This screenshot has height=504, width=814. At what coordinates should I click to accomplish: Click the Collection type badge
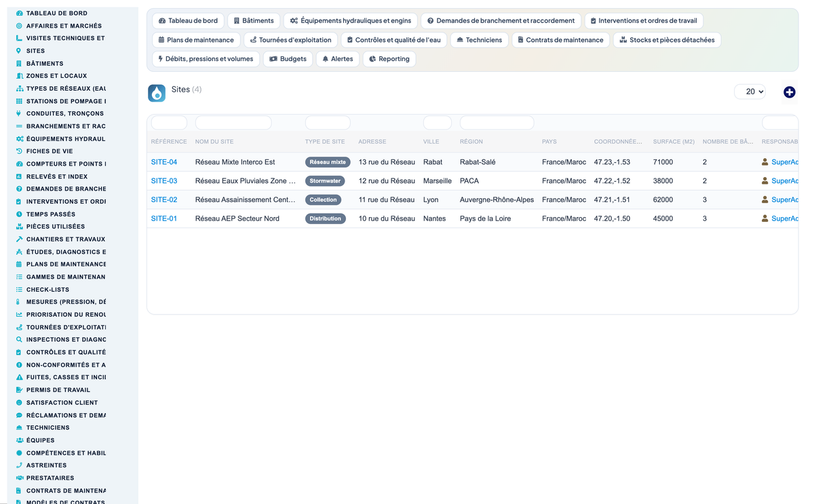click(x=323, y=199)
